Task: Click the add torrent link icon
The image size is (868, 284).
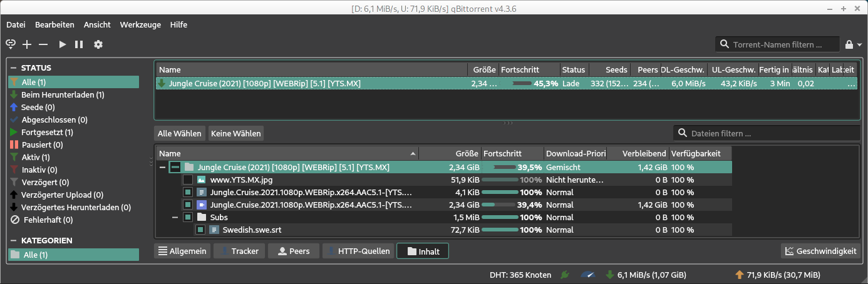Action: click(x=11, y=44)
